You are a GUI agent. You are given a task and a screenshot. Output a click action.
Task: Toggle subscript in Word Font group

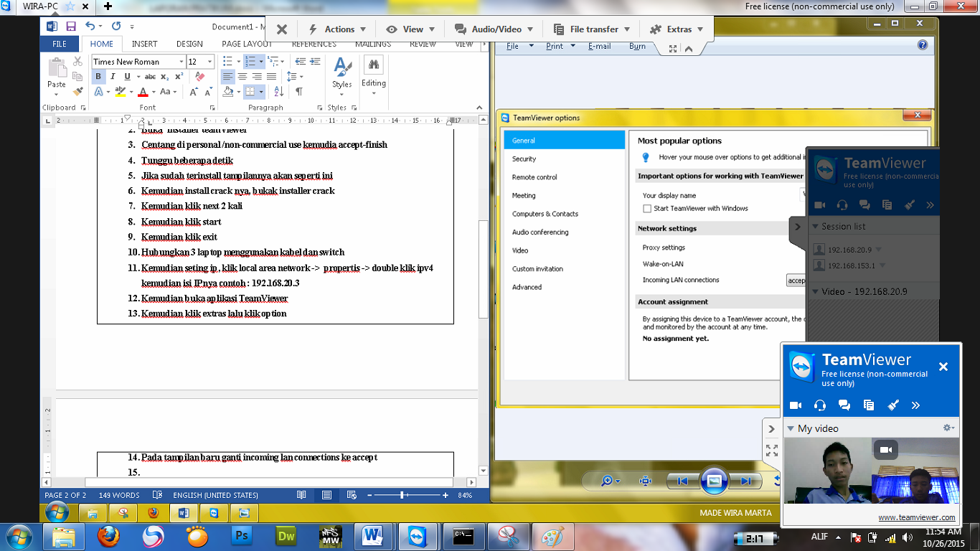tap(165, 77)
